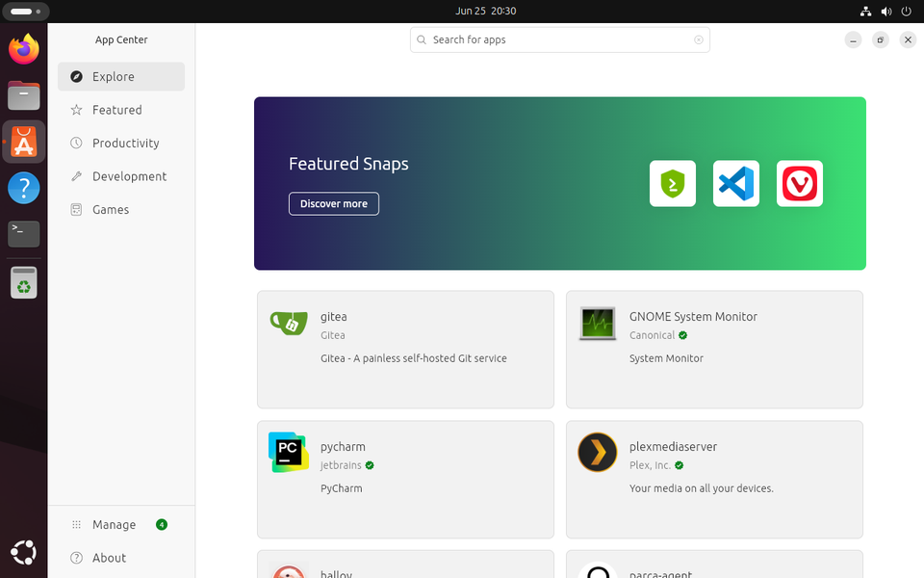Browse the Games category
This screenshot has width=924, height=578.
click(121, 209)
